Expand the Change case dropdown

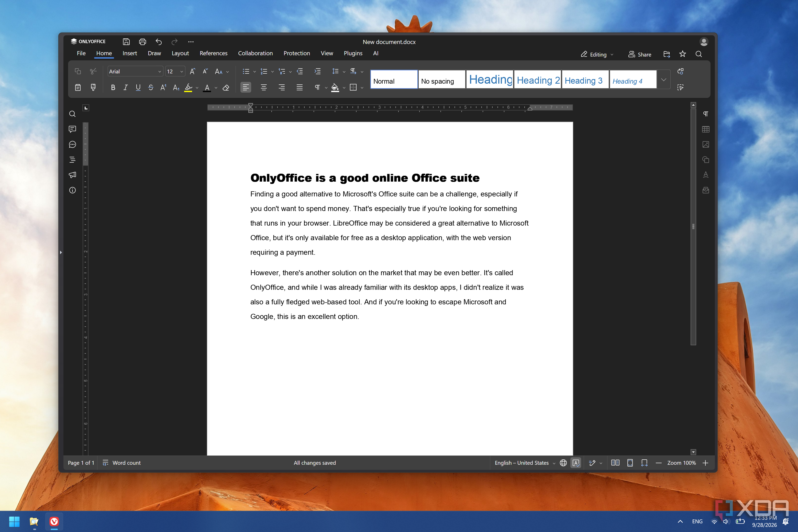point(228,72)
